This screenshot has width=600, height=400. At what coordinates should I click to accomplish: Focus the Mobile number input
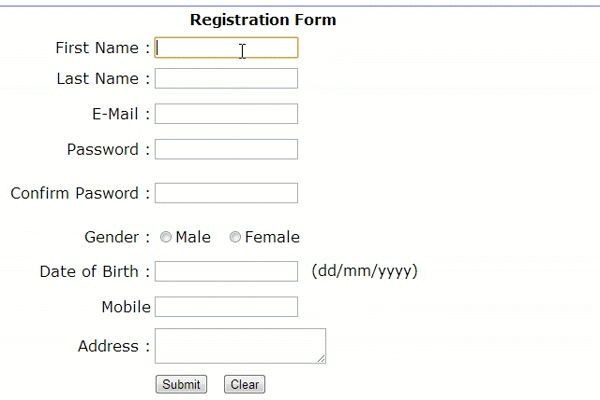(x=226, y=307)
